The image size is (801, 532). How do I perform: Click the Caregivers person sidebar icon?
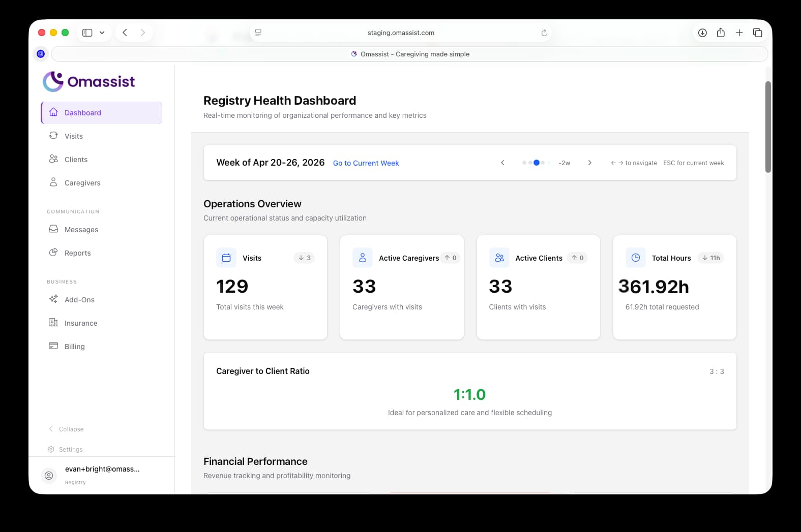tap(53, 182)
